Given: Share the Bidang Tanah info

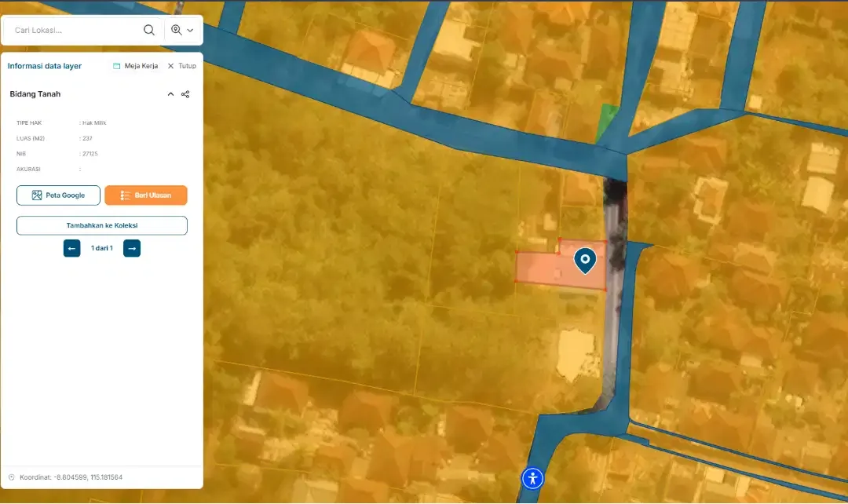Looking at the screenshot, I should pyautogui.click(x=185, y=94).
